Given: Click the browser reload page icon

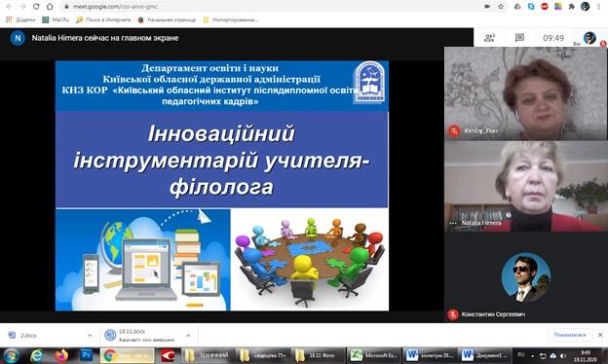Looking at the screenshot, I should [36, 7].
